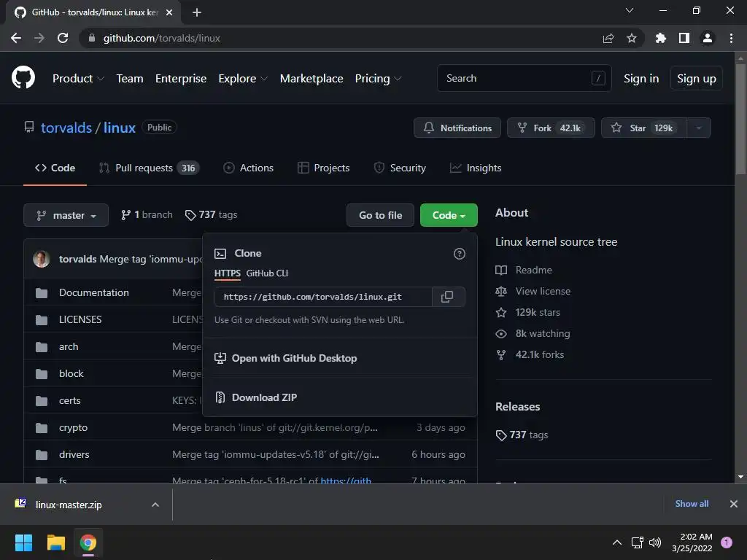This screenshot has width=747, height=560.
Task: Select the GitHub CLI clone tab
Action: click(267, 273)
